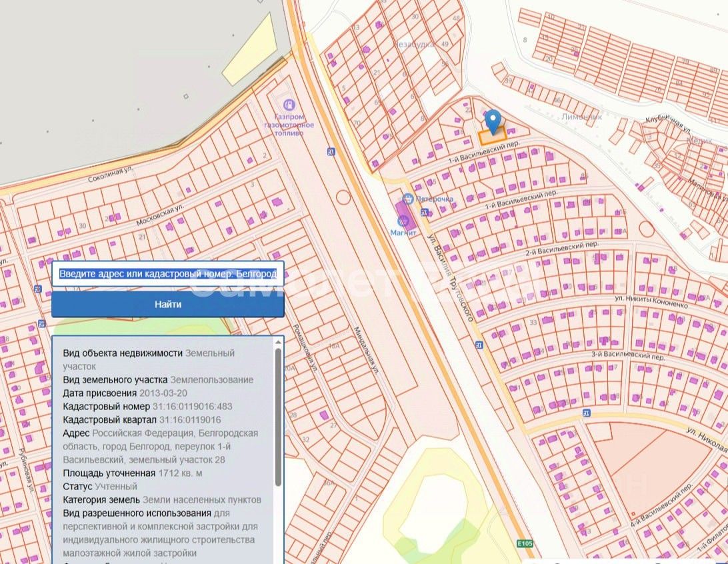728x564 pixels.
Task: Click the info panel scrollbar thumb
Action: coord(278,417)
